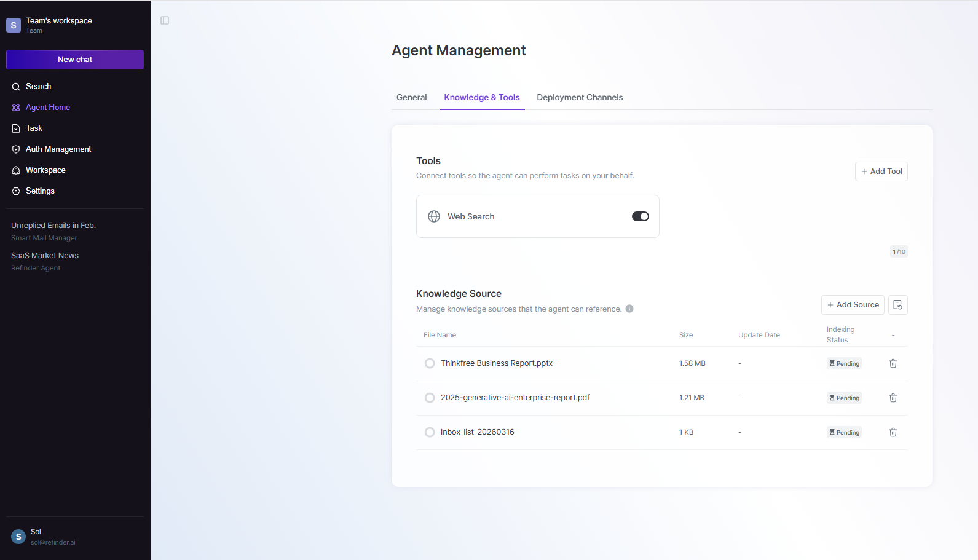Click Smart Mail Manager subtitle
Viewport: 978px width, 560px height.
44,238
